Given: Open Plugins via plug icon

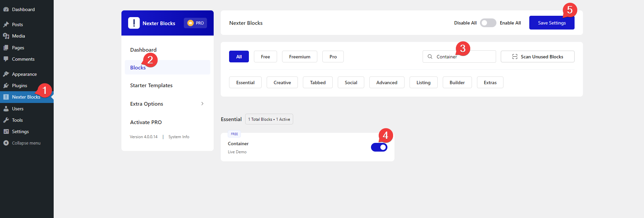Looking at the screenshot, I should (6, 86).
